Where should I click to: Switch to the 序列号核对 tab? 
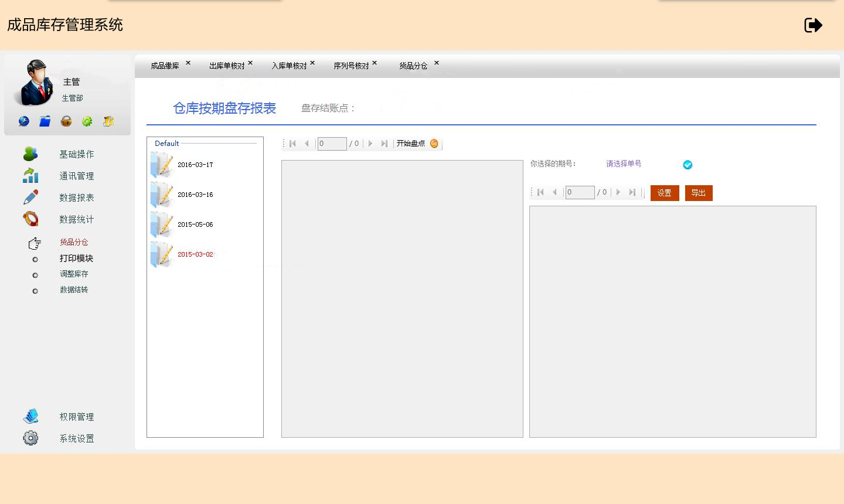(x=351, y=66)
